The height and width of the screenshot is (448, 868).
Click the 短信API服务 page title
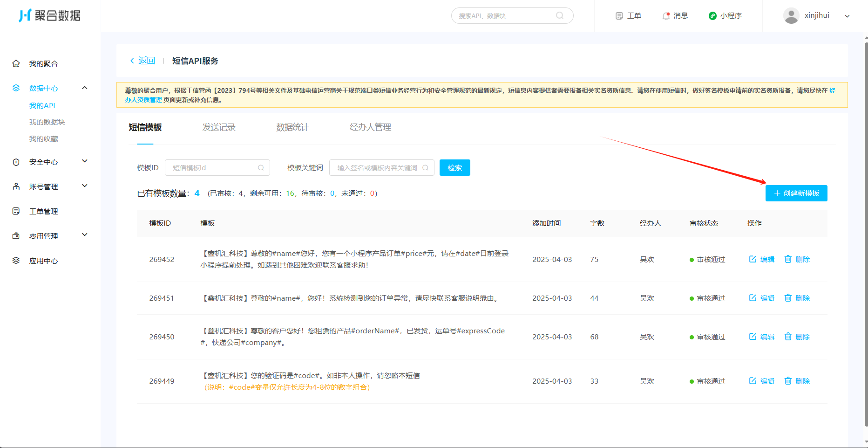click(195, 61)
